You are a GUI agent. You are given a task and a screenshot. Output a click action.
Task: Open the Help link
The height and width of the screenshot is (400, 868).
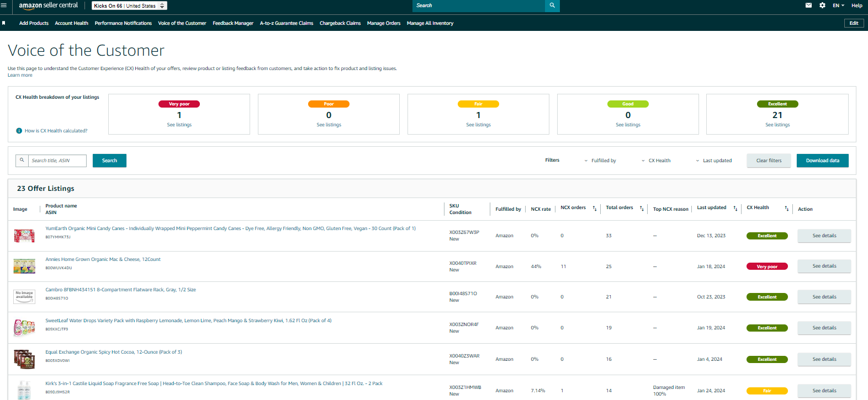[x=856, y=6]
